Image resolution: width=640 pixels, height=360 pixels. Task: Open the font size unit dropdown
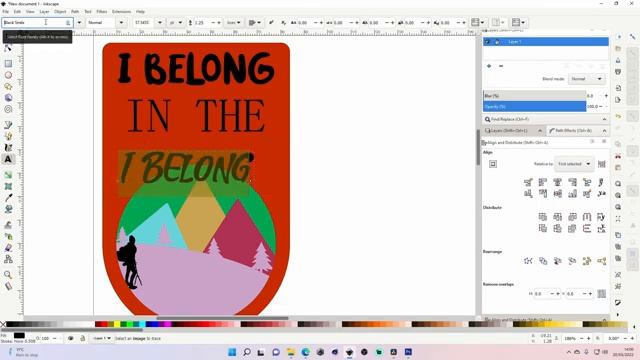tap(176, 22)
